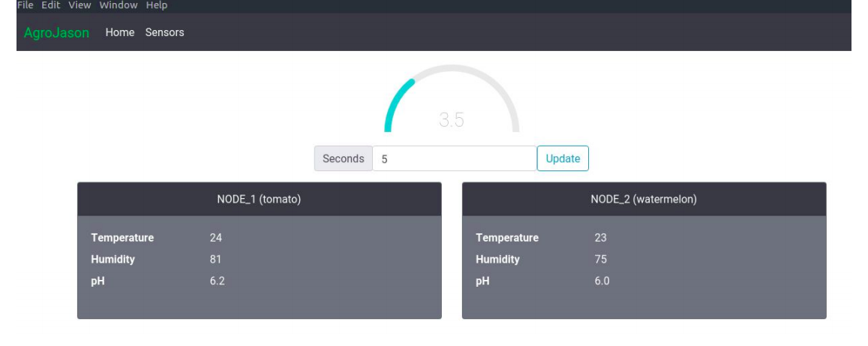Open the View menu
This screenshot has width=868, height=346.
[80, 5]
